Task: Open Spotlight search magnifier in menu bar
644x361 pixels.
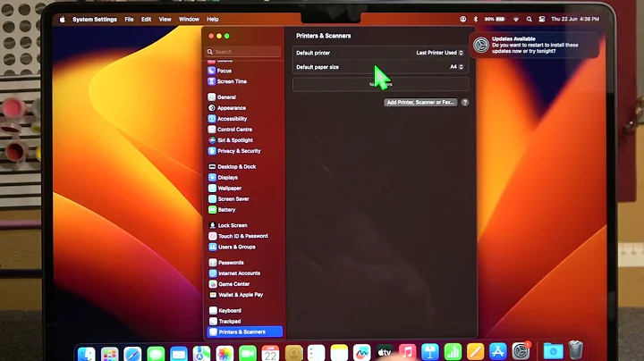Action: coord(529,19)
